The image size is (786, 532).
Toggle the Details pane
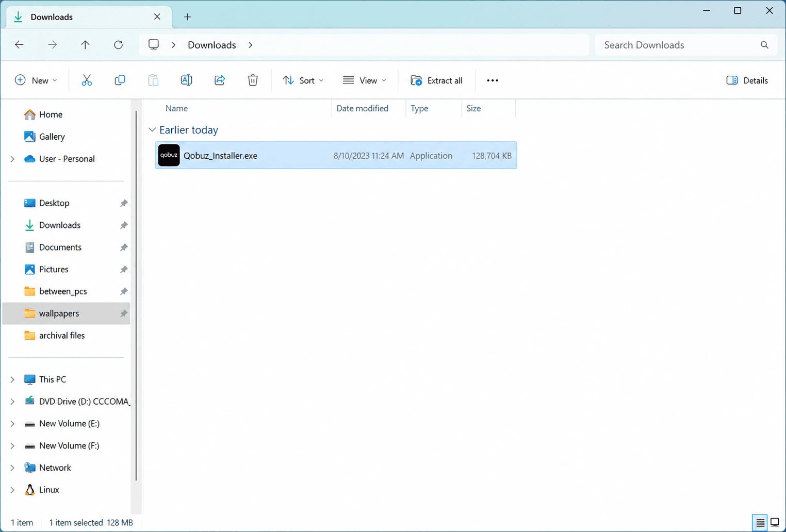[747, 80]
